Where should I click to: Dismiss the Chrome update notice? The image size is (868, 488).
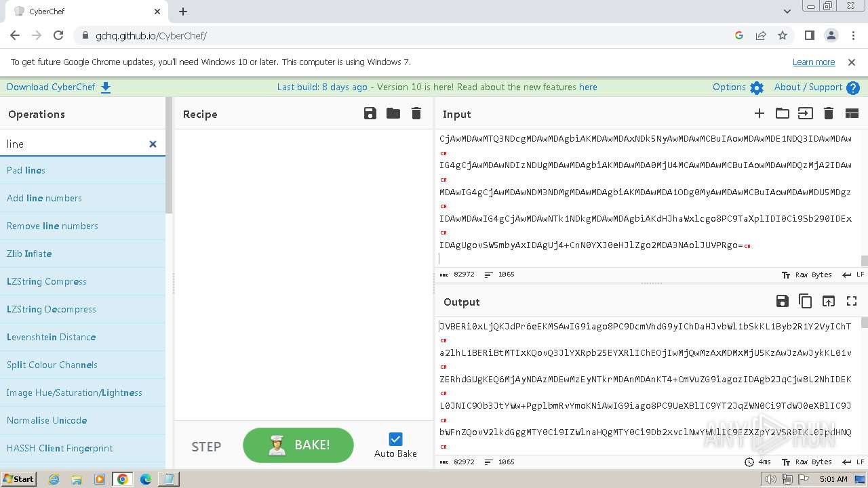coord(852,62)
